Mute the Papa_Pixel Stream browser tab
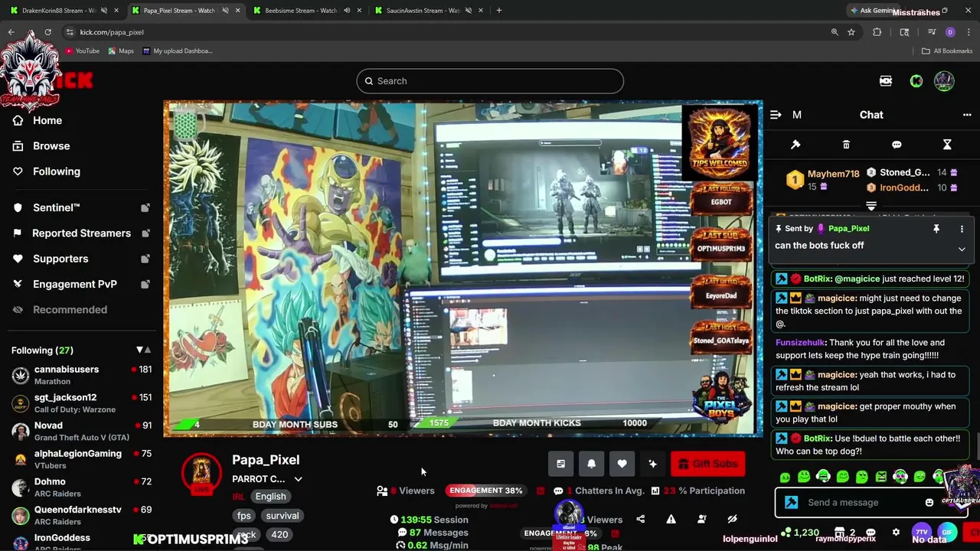Image resolution: width=980 pixels, height=551 pixels. pyautogui.click(x=224, y=11)
